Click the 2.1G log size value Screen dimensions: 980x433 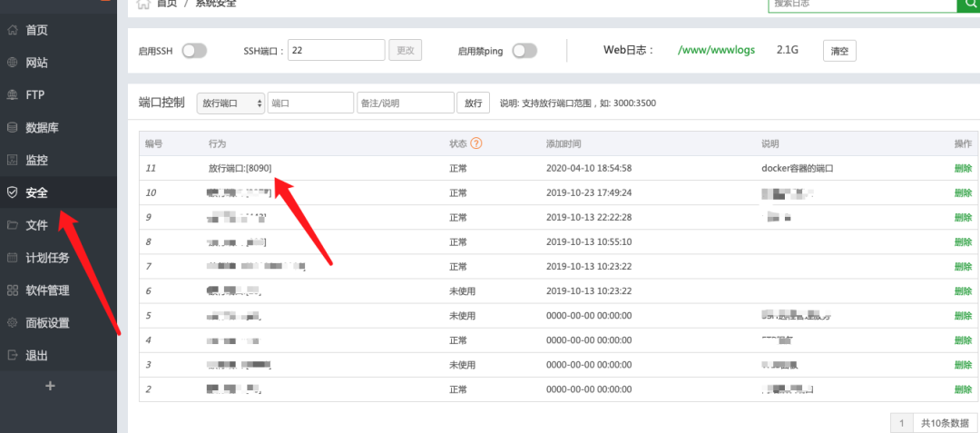tap(788, 50)
